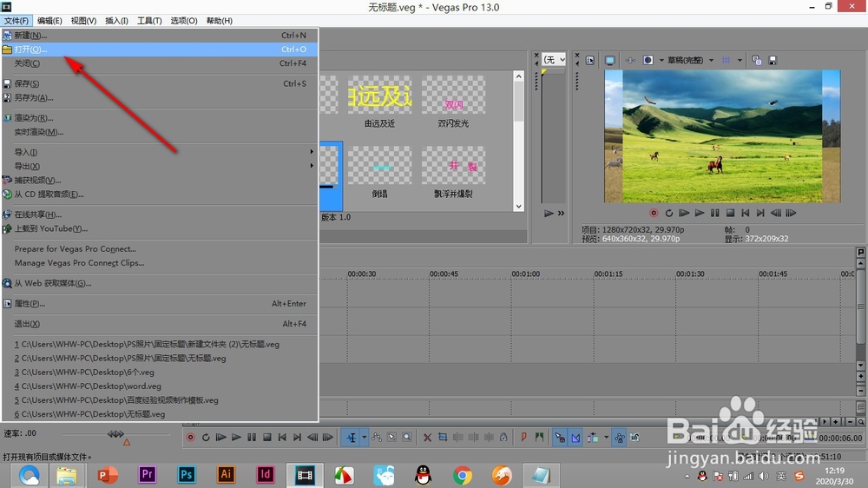
Task: Toggle Enable Snapping on the toolbar
Action: tap(560, 438)
